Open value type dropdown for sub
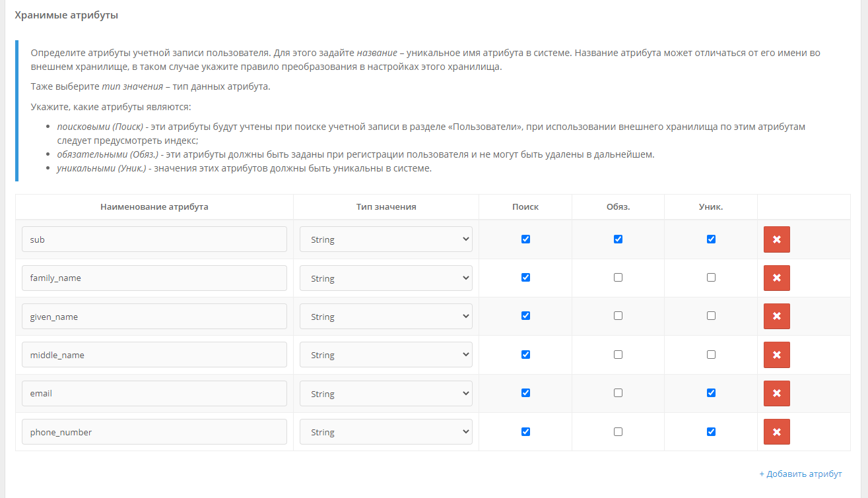The height and width of the screenshot is (498, 868). [385, 239]
